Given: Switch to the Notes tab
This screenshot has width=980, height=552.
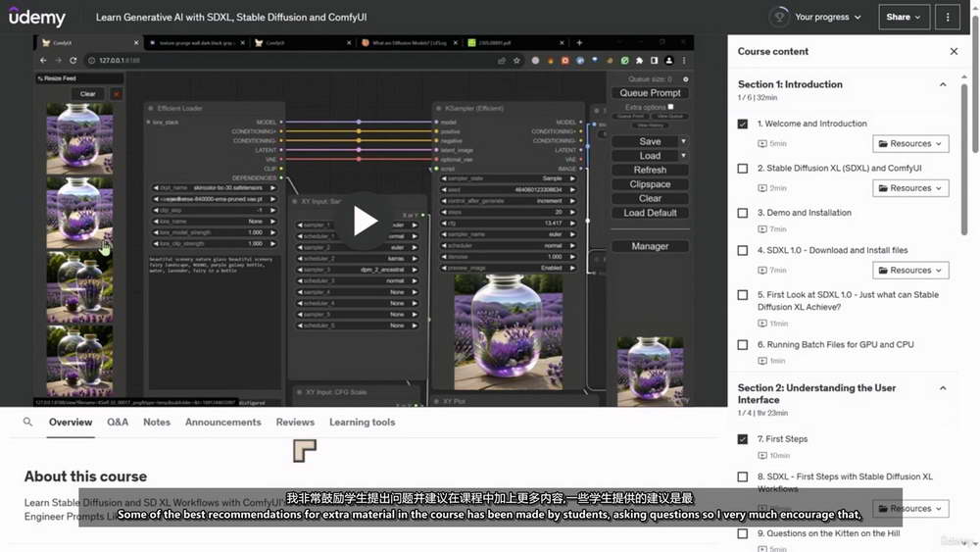Looking at the screenshot, I should point(157,422).
